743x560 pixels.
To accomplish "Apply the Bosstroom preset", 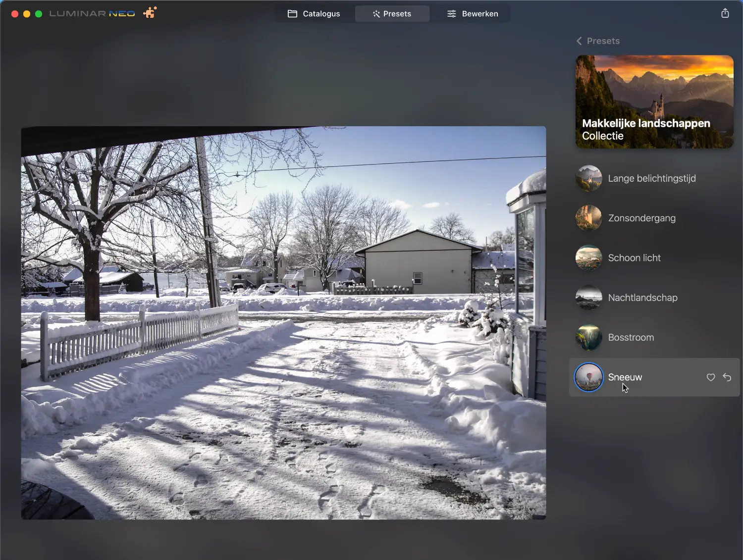I will (654, 337).
